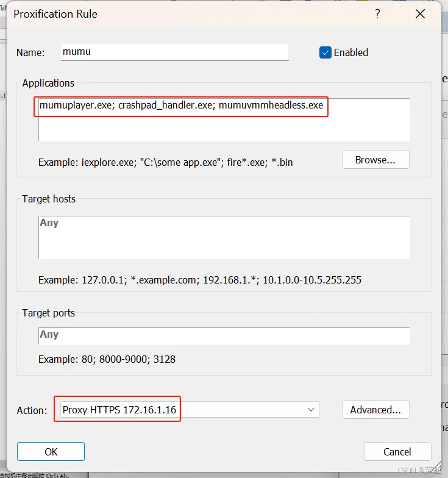Close the Proxification Rule dialog

(x=421, y=13)
